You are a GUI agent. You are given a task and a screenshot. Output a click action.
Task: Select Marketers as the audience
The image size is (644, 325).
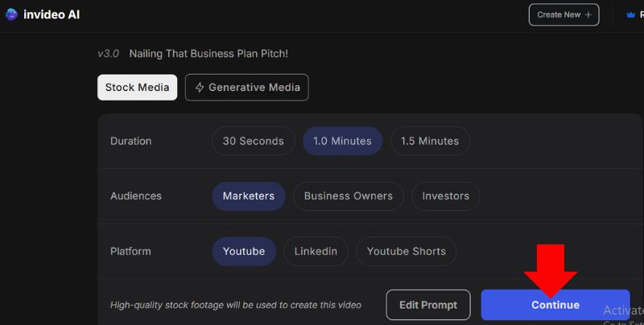pos(249,196)
